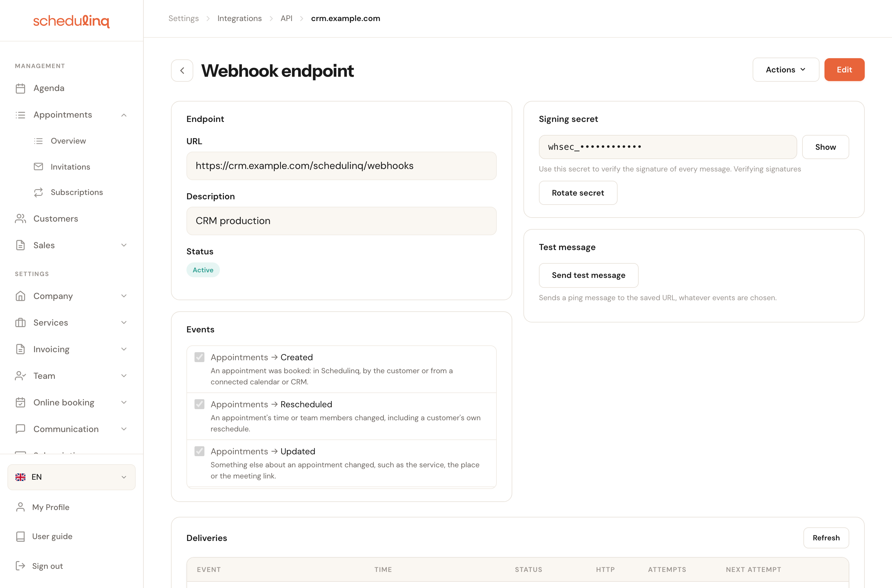Click the Overview list icon

38,141
